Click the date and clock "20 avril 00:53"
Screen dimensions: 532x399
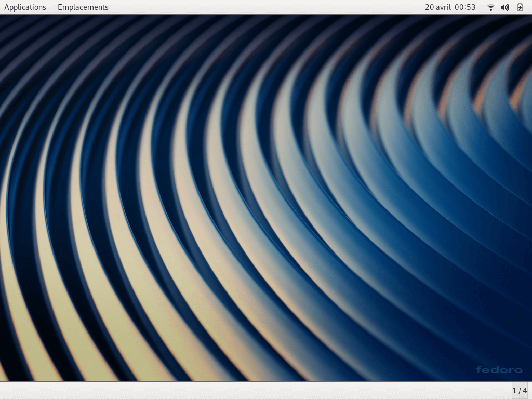450,7
